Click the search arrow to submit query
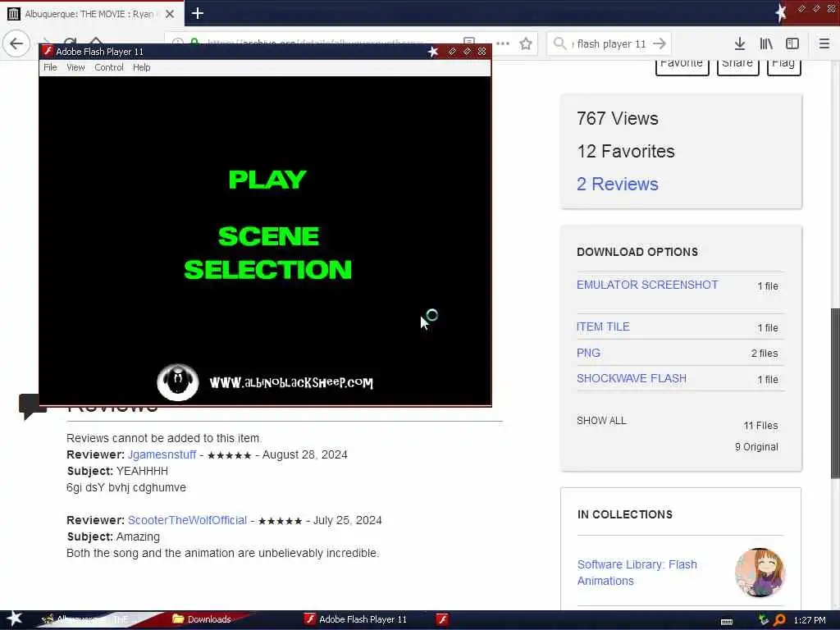The height and width of the screenshot is (630, 840). [660, 43]
